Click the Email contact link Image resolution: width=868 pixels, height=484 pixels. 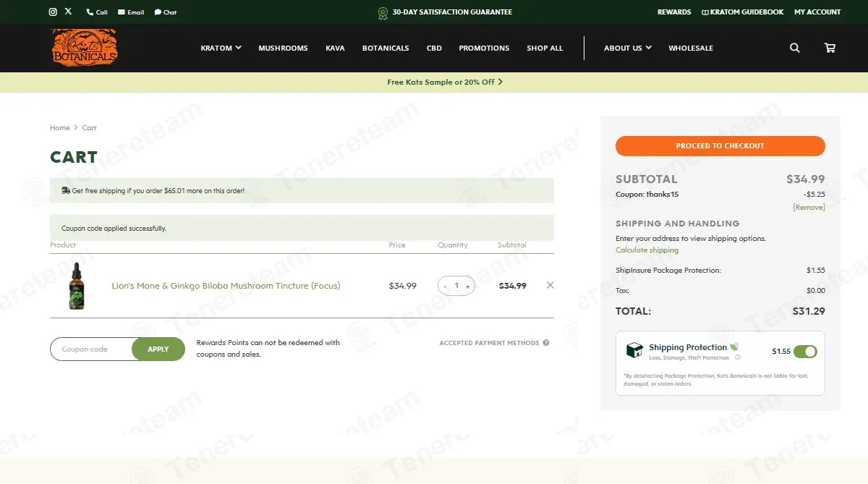click(131, 12)
